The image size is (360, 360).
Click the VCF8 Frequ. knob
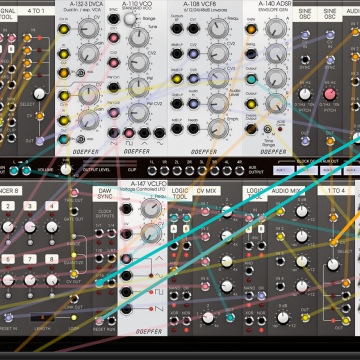[x=218, y=29]
